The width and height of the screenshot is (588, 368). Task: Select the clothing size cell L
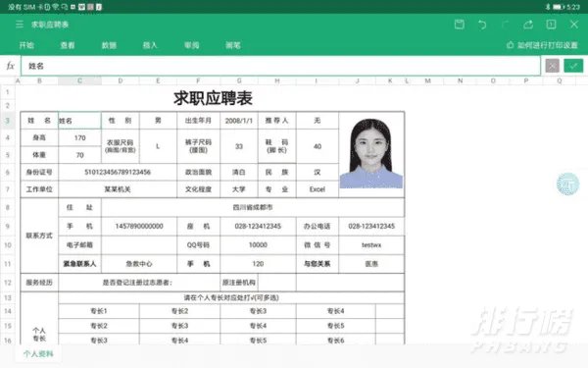click(158, 146)
